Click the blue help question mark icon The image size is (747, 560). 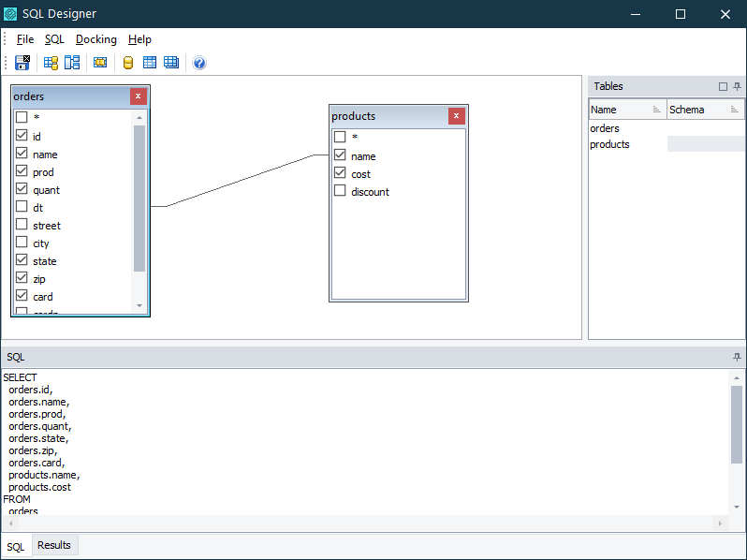coord(199,63)
